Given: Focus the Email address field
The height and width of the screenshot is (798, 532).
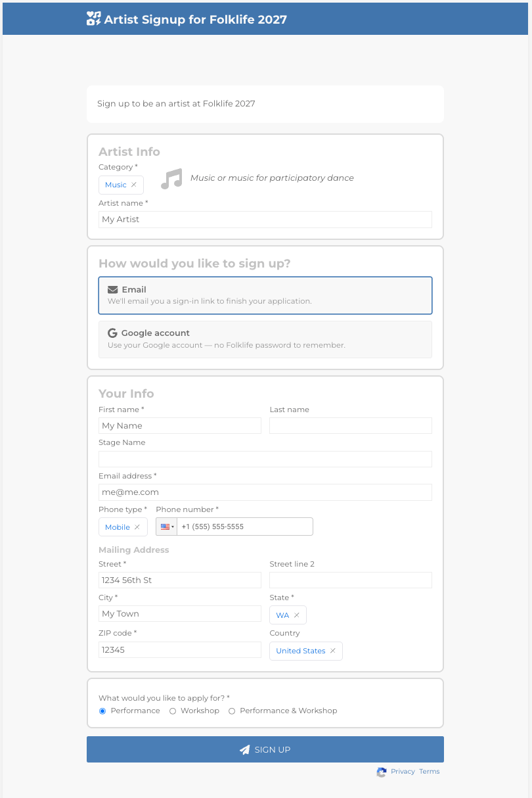Looking at the screenshot, I should click(265, 492).
